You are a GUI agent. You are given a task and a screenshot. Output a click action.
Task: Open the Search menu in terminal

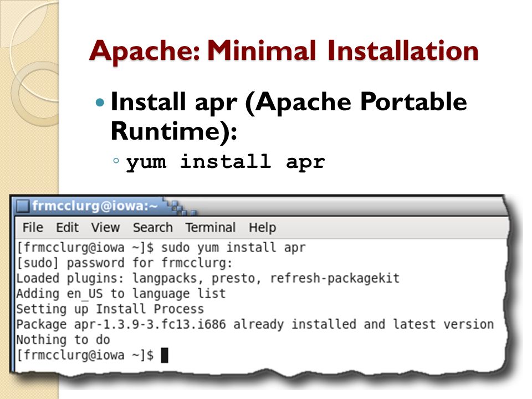(153, 227)
